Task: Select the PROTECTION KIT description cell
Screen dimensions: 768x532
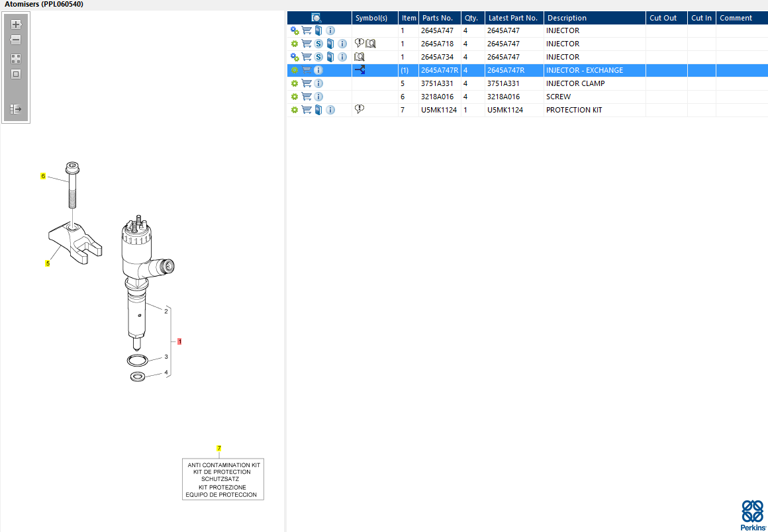Action: 595,110
